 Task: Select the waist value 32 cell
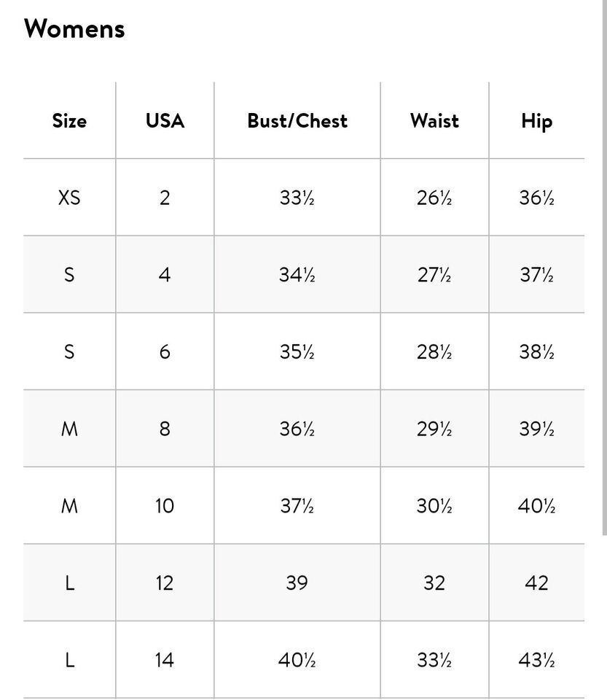click(x=435, y=583)
